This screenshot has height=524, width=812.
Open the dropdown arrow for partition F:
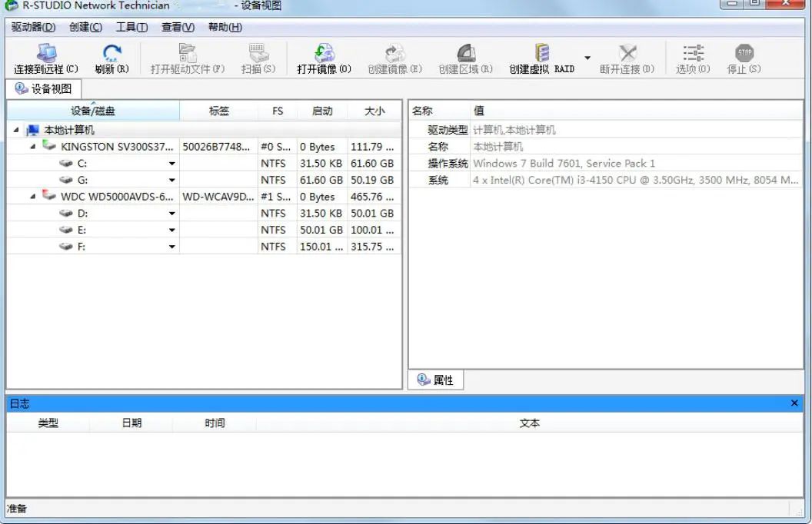click(172, 247)
